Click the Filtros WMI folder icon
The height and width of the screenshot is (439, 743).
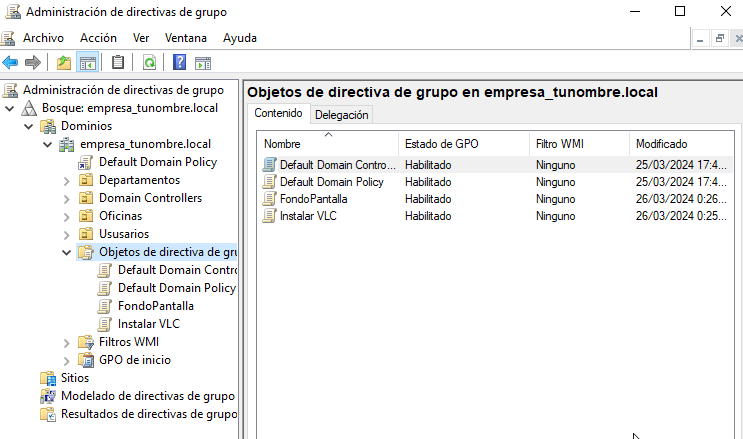click(86, 342)
